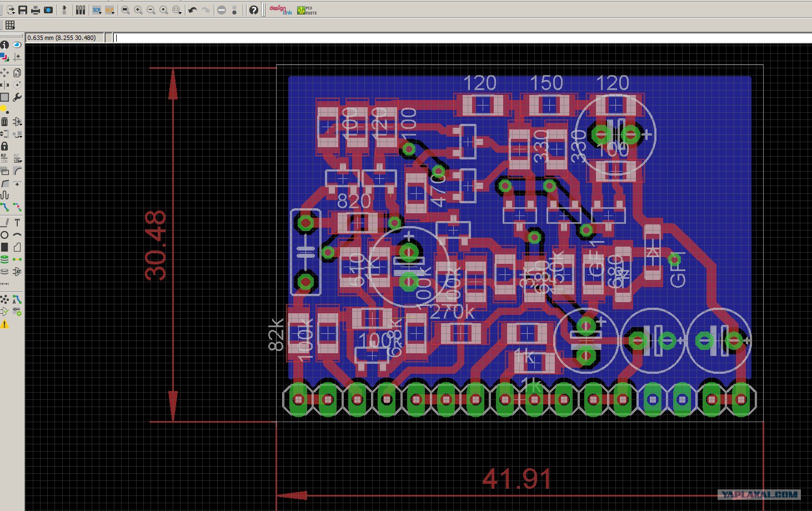This screenshot has height=511, width=812.
Task: Select the Route trace tool
Action: point(4,207)
